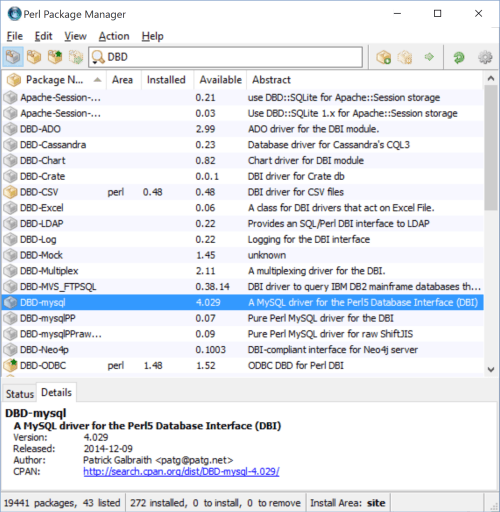The height and width of the screenshot is (512, 500).
Task: Click the package icon column header
Action: pyautogui.click(x=14, y=80)
